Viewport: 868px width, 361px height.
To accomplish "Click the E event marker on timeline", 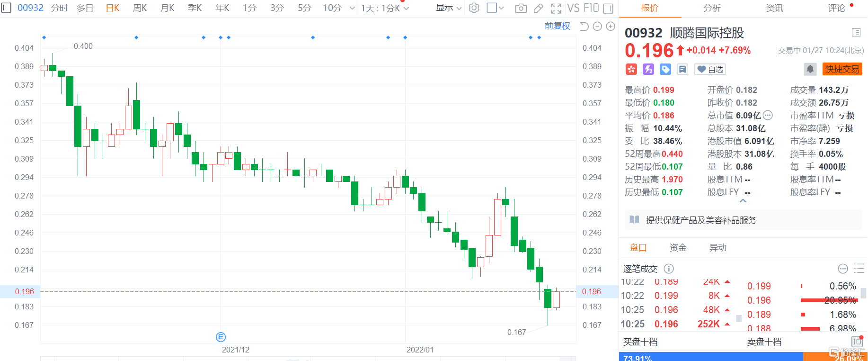I will (x=221, y=337).
